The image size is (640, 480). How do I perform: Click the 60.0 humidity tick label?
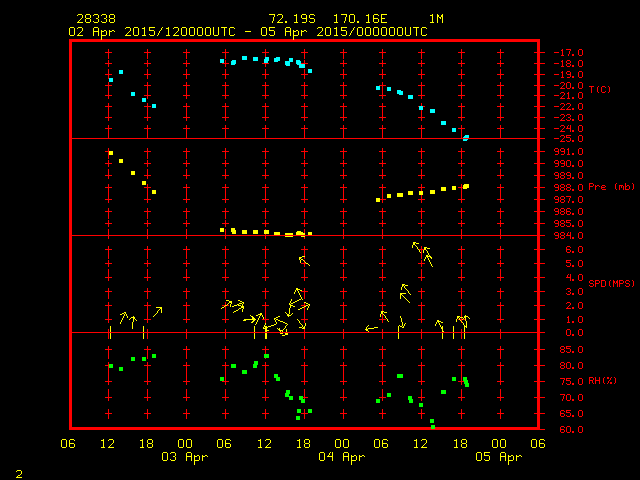tap(559, 430)
